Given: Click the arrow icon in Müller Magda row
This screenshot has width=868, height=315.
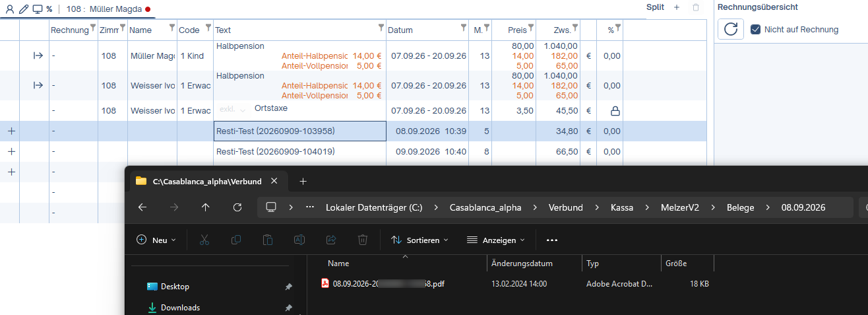Looking at the screenshot, I should point(38,56).
